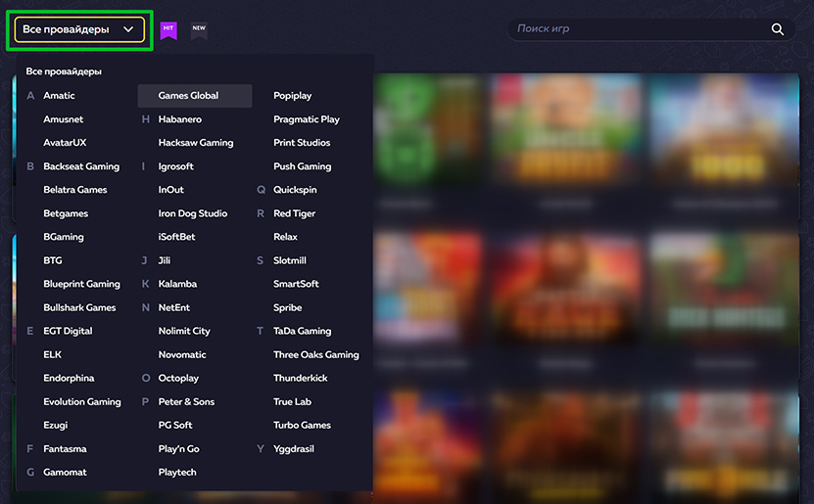Viewport: 814px width, 504px height.
Task: Filter by iSoftBet
Action: 177,237
